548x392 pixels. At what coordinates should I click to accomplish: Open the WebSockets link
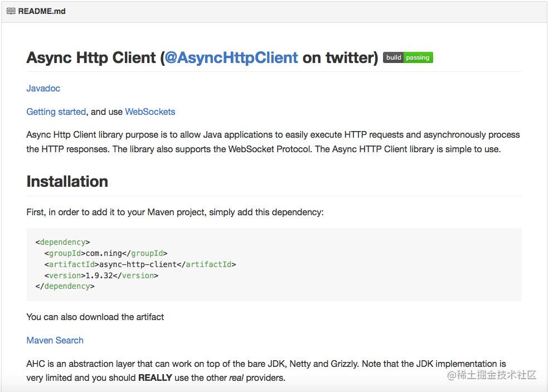pos(150,112)
